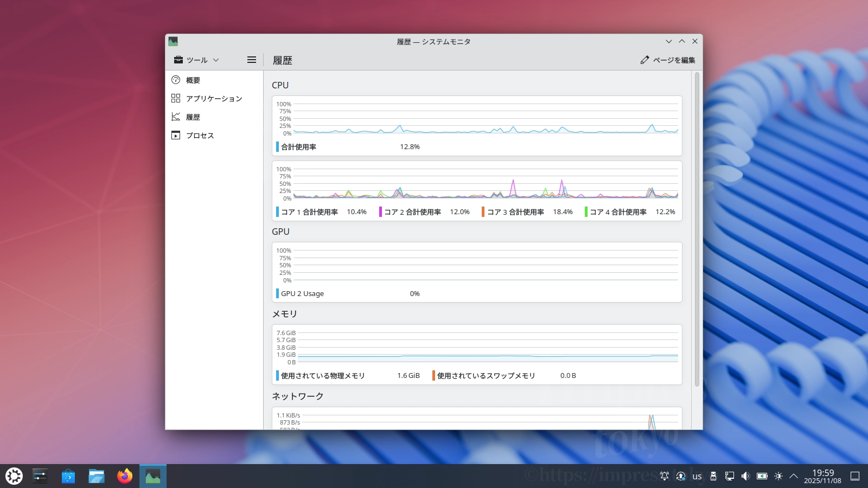Click the GPU usage graph
The height and width of the screenshot is (488, 868).
tap(477, 265)
